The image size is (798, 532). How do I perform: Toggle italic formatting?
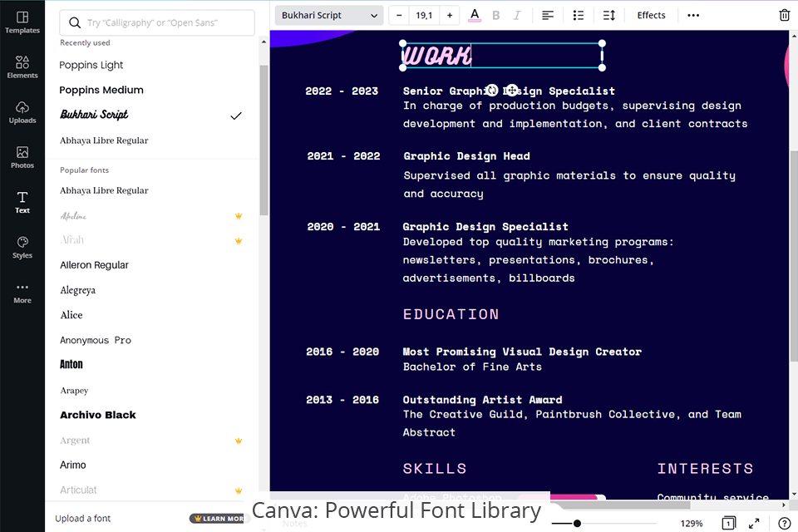pyautogui.click(x=516, y=15)
